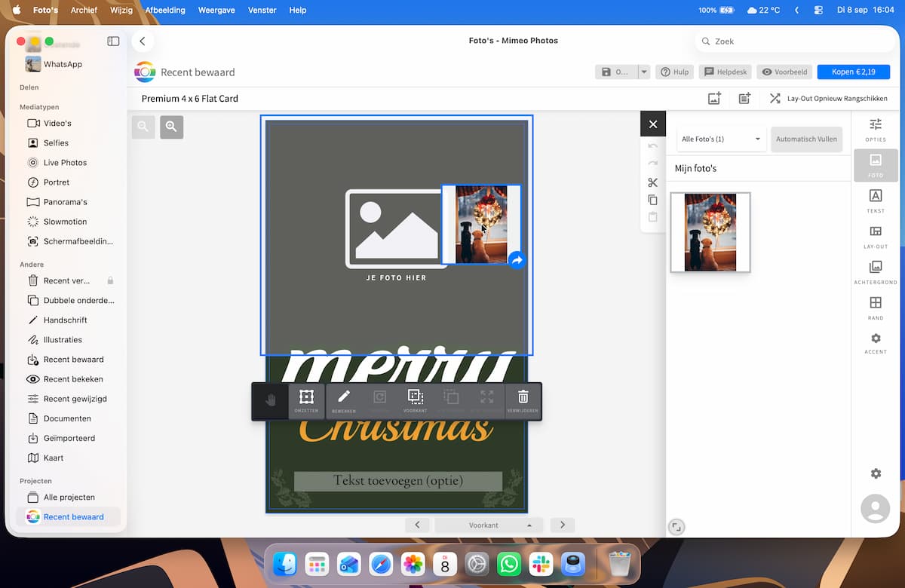Open WhatsApp from the Dock
The width and height of the screenshot is (905, 588).
click(510, 564)
